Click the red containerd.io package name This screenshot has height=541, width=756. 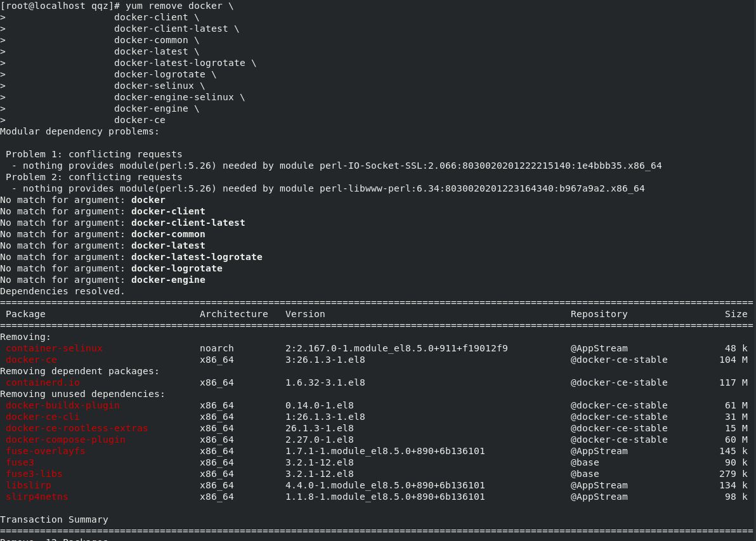tap(42, 382)
